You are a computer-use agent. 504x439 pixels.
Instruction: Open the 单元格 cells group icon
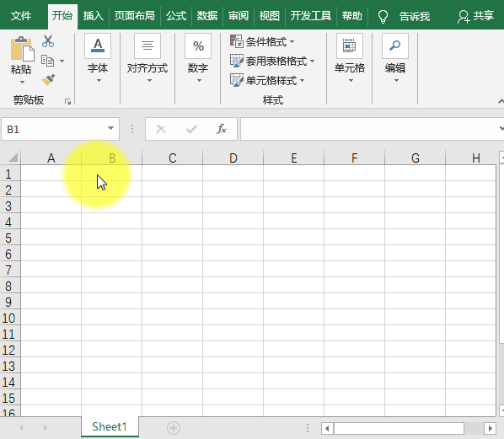pos(350,46)
